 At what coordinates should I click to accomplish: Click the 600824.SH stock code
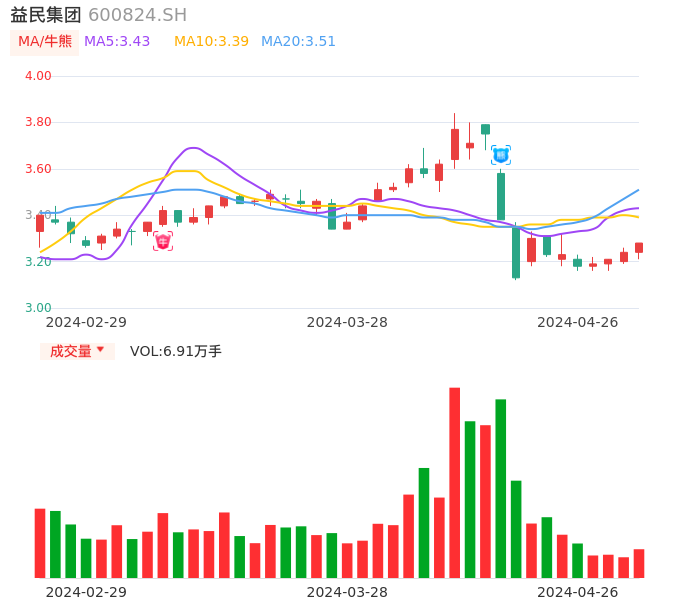(137, 15)
